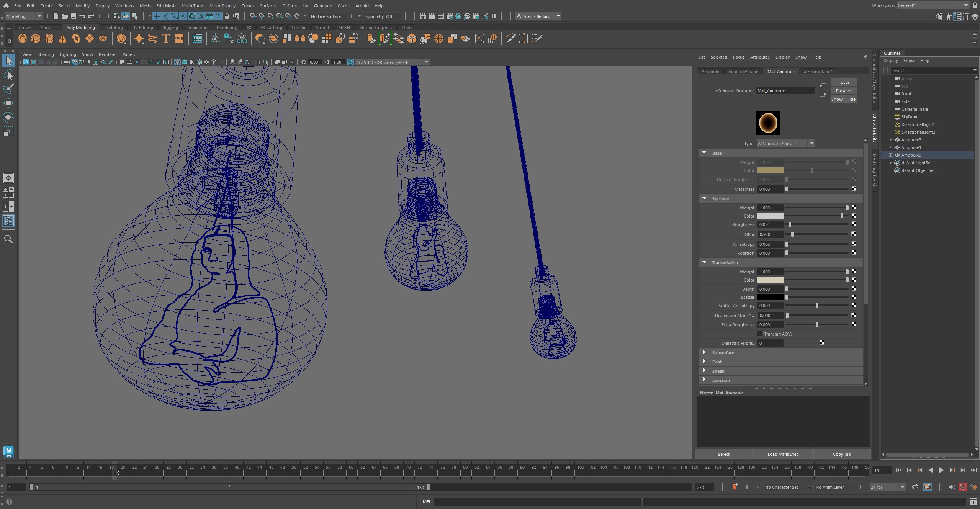
Task: Create a Polygon Cone from the shelf
Action: point(62,38)
